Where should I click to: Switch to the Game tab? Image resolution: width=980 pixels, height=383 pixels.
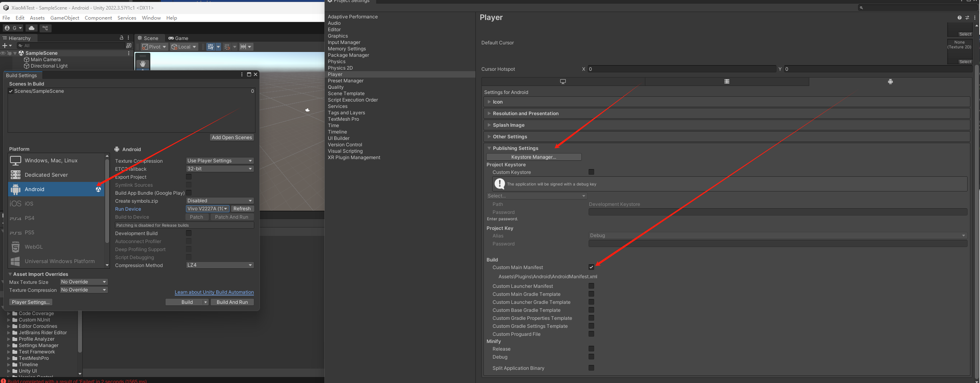[178, 38]
